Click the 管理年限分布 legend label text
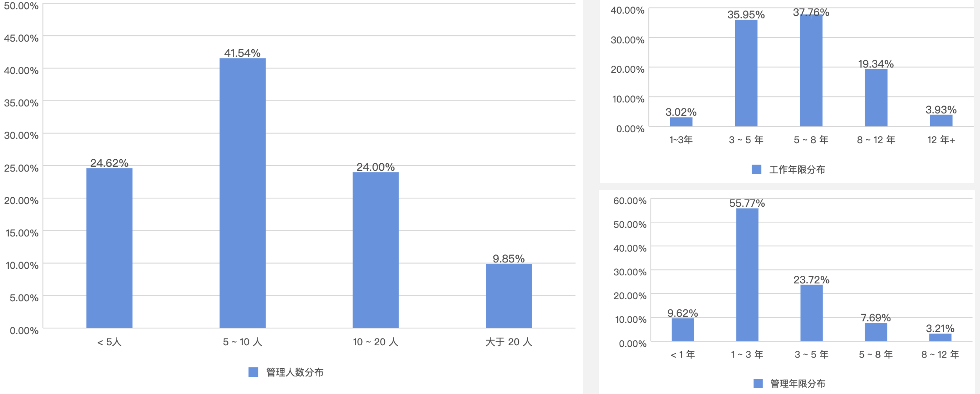980x394 pixels. 798,384
